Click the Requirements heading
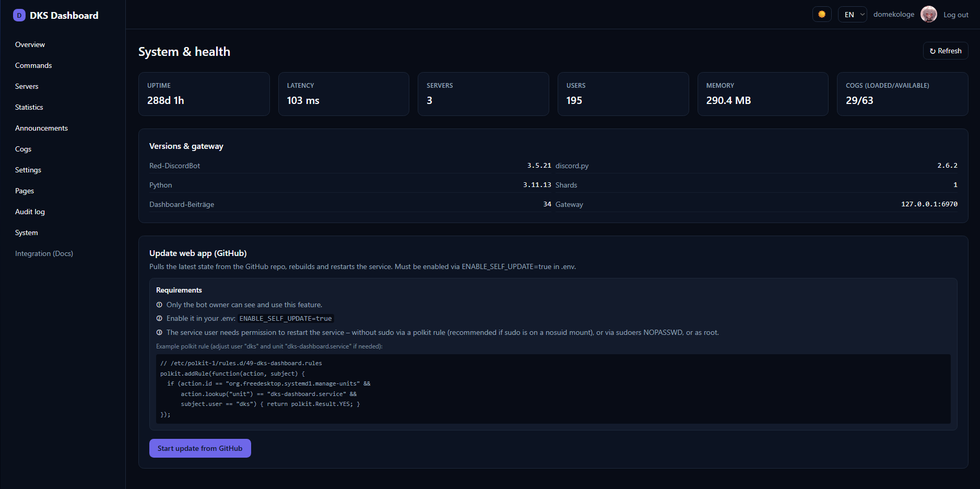This screenshot has height=489, width=980. click(x=179, y=290)
